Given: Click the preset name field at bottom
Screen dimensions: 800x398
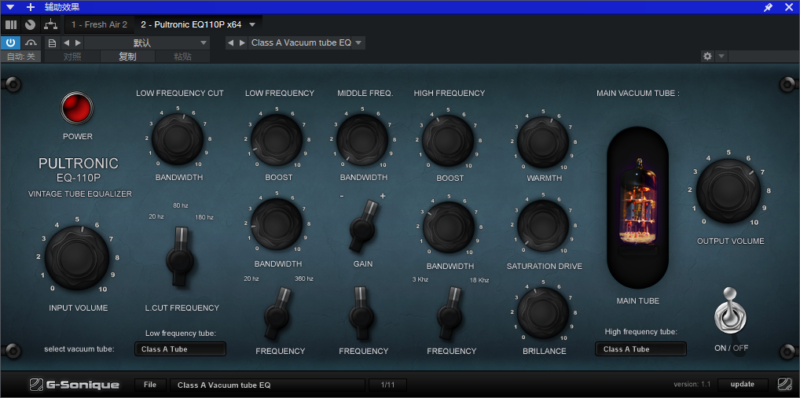Looking at the screenshot, I should click(267, 385).
